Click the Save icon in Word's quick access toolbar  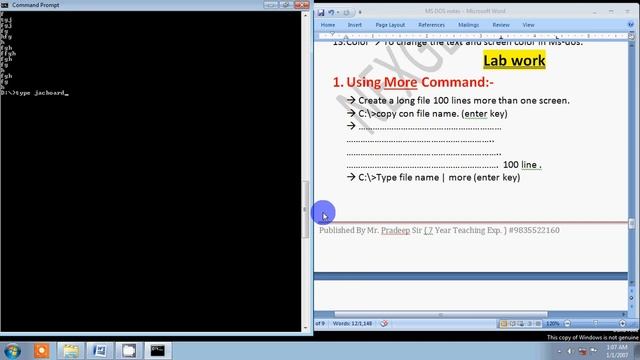click(321, 13)
